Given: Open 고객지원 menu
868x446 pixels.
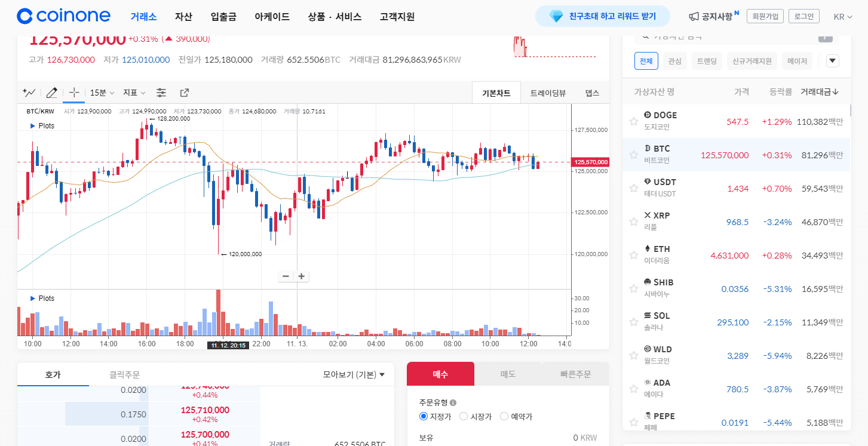Looking at the screenshot, I should [x=397, y=17].
